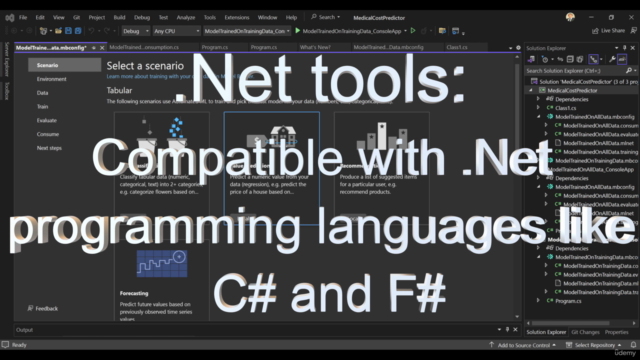Go to the Consume step

tap(48, 134)
